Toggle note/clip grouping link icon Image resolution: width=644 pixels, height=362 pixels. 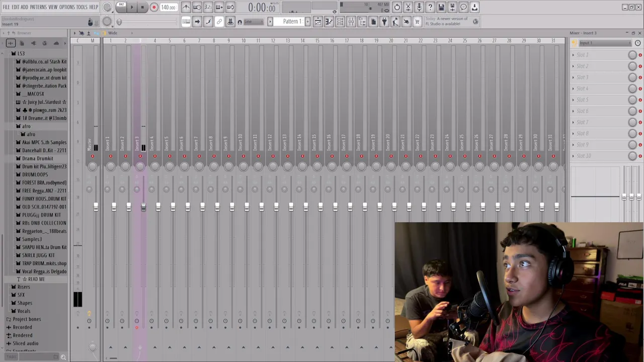point(219,22)
